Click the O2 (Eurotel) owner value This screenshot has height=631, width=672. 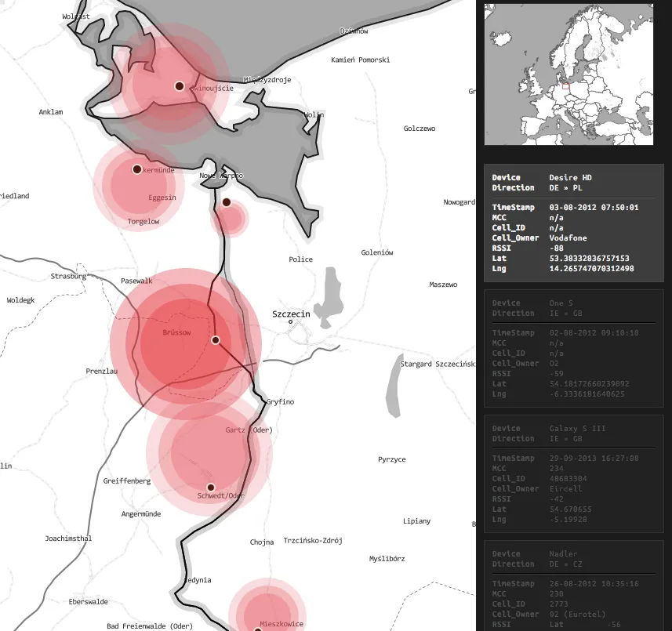578,615
